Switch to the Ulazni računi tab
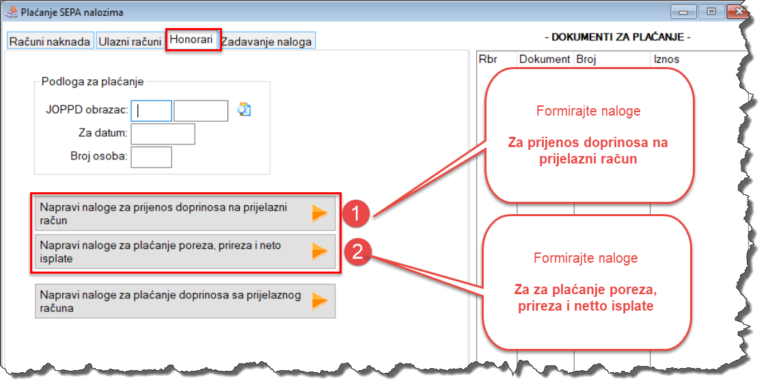Viewport: 768px width, 392px height. coord(130,41)
